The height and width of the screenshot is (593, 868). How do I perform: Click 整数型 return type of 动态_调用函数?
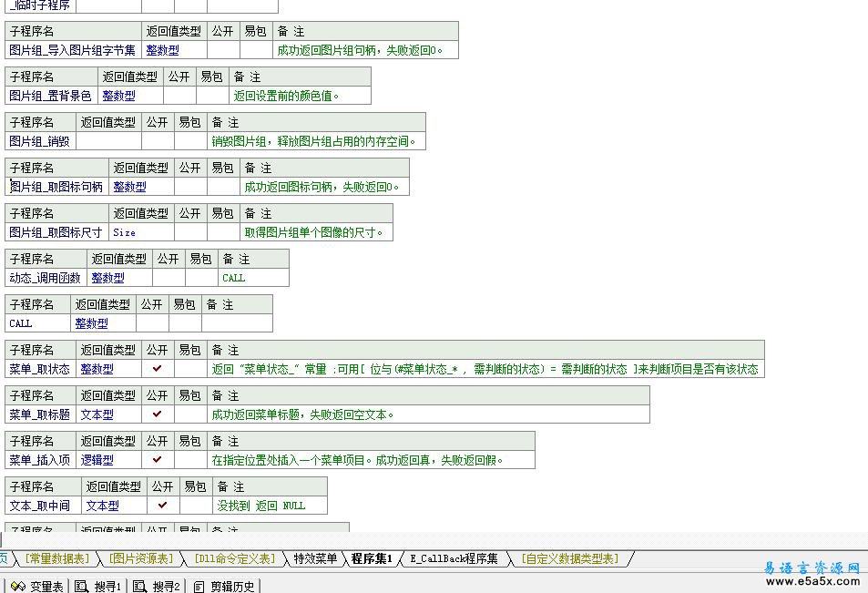(x=119, y=278)
